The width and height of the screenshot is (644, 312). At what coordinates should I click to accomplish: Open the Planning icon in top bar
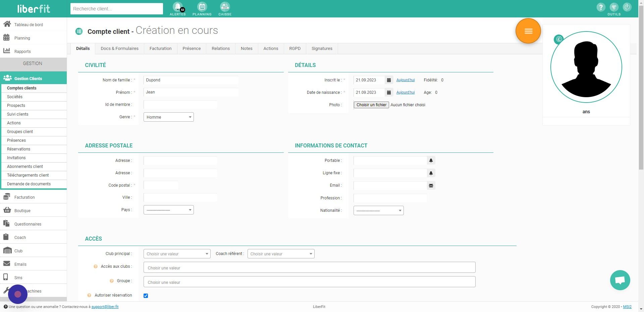[x=202, y=7]
